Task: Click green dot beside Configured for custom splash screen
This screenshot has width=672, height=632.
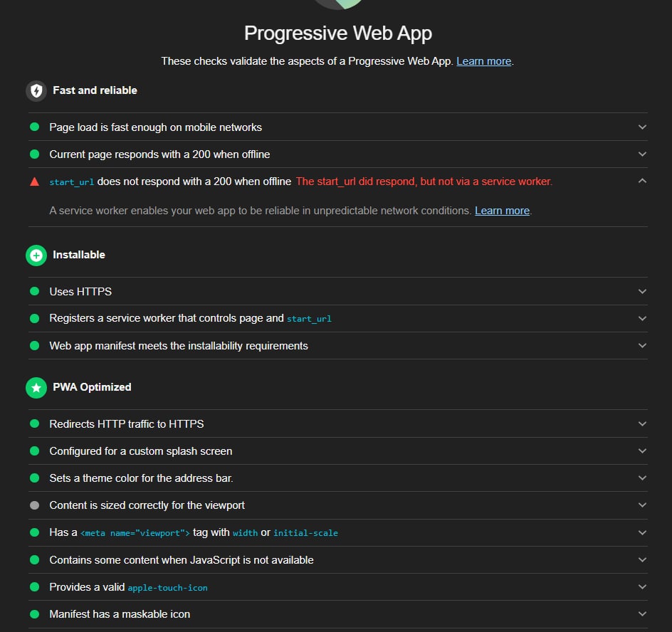Action: 35,451
